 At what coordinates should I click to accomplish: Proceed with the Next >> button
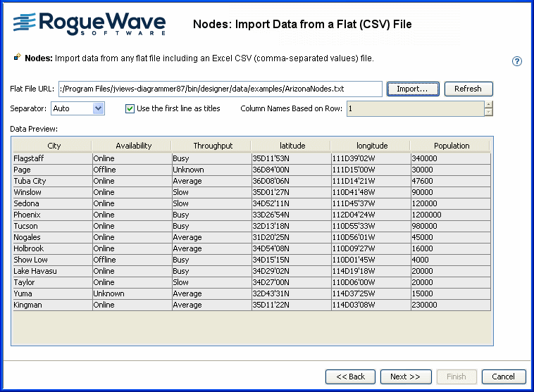point(406,377)
